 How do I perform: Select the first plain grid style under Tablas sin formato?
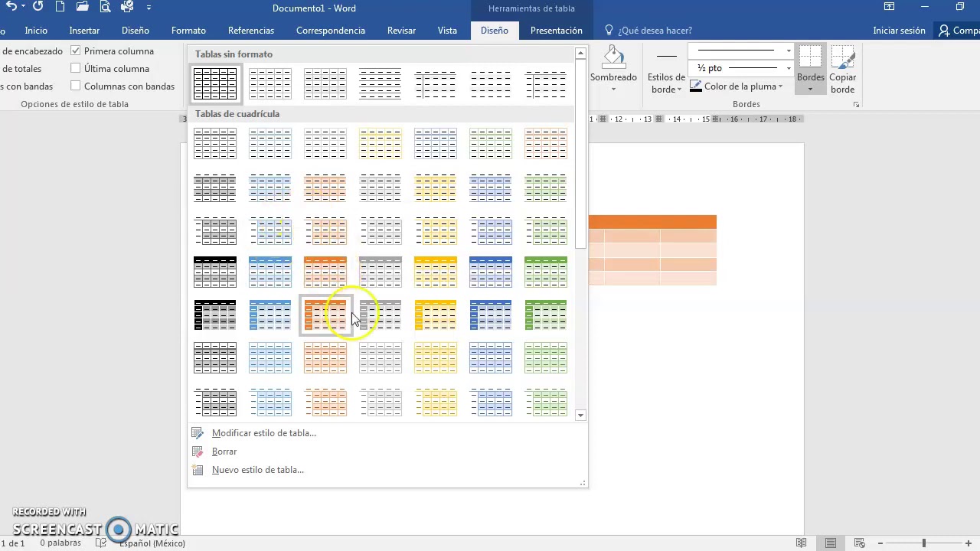tap(215, 83)
